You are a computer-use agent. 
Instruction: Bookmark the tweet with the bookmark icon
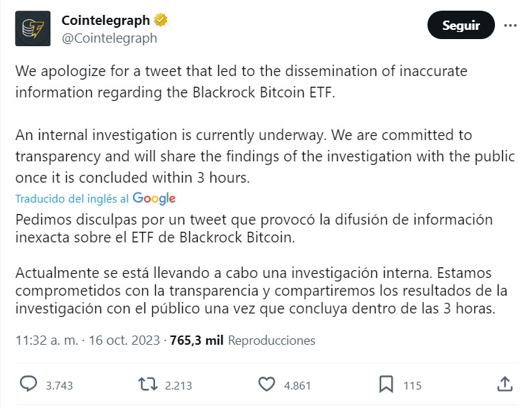386,385
